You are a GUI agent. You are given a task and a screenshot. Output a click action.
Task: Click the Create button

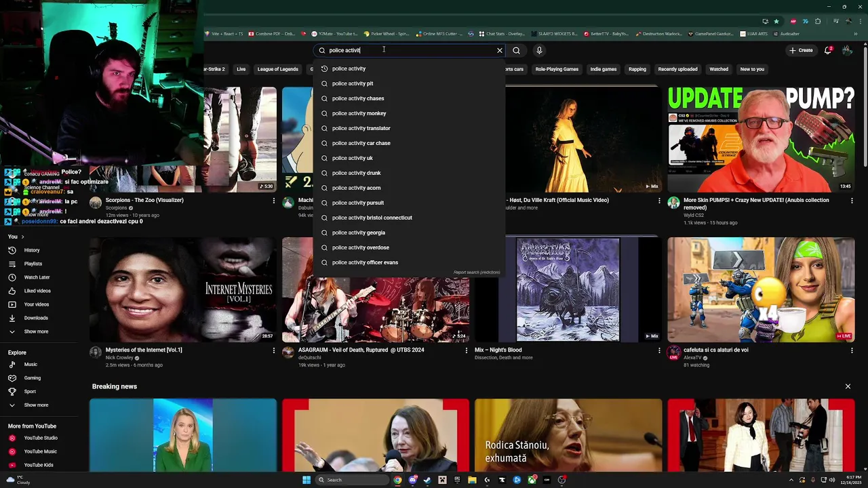[801, 50]
